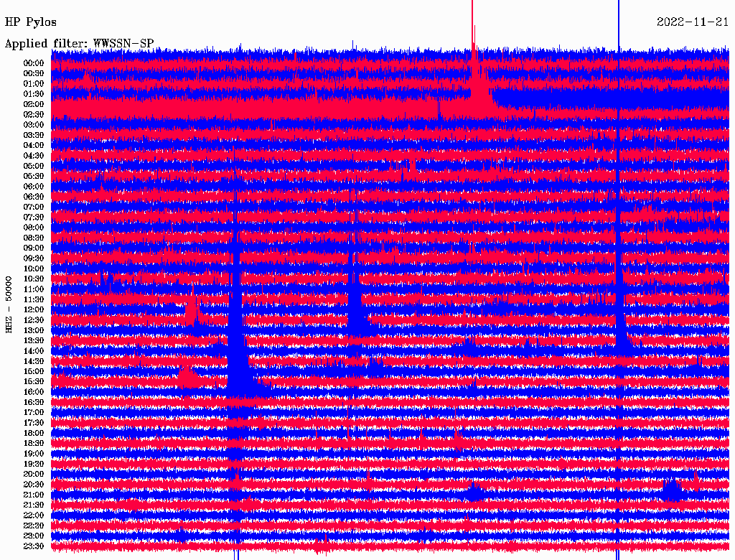
Task: Click the 07:00 time label
Action: point(34,207)
